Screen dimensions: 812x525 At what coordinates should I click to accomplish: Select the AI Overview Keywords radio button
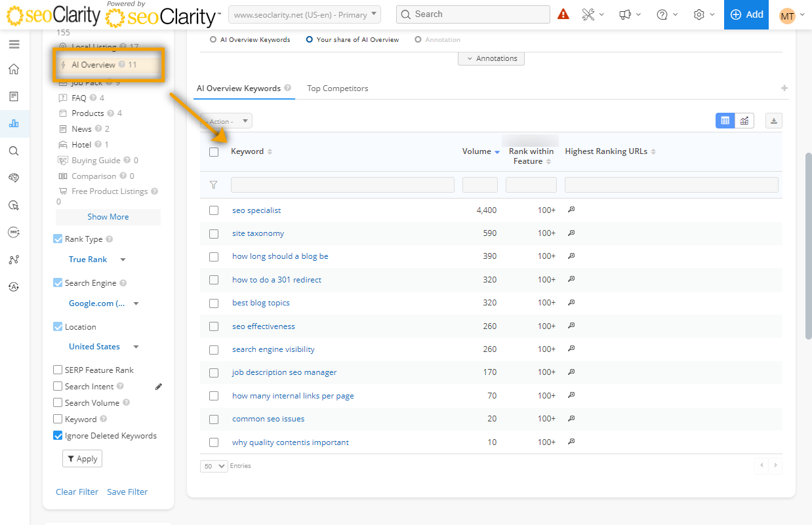point(213,40)
